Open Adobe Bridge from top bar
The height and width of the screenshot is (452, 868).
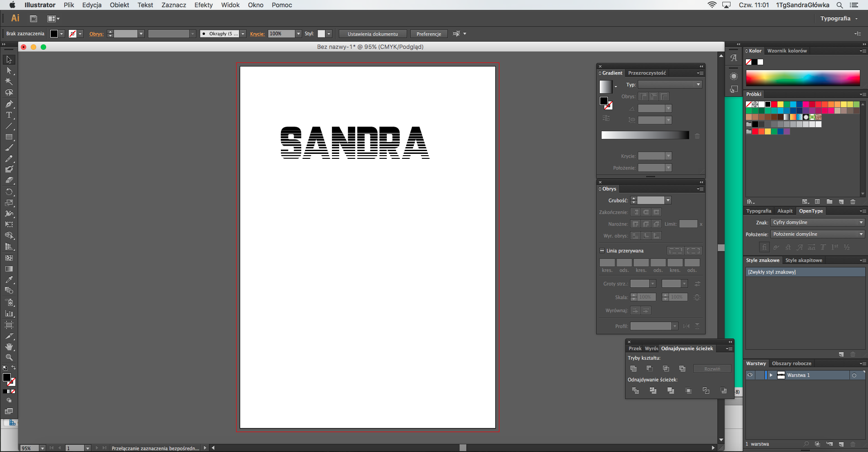tap(33, 19)
